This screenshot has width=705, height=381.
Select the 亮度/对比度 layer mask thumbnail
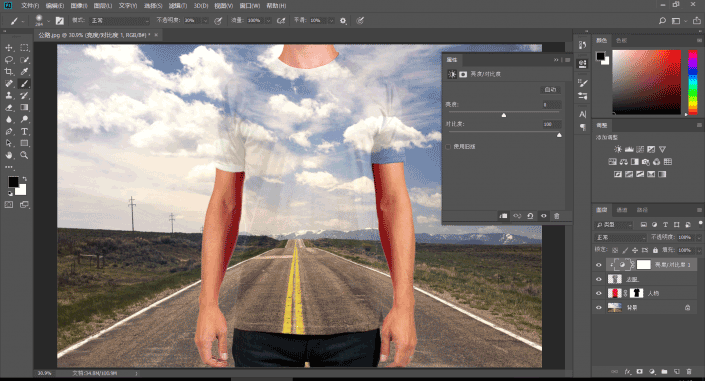(x=643, y=264)
